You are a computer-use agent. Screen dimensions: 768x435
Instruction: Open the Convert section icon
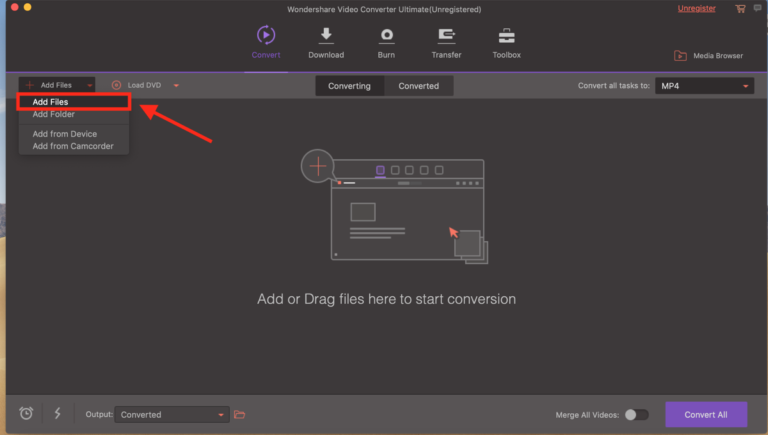pos(266,36)
